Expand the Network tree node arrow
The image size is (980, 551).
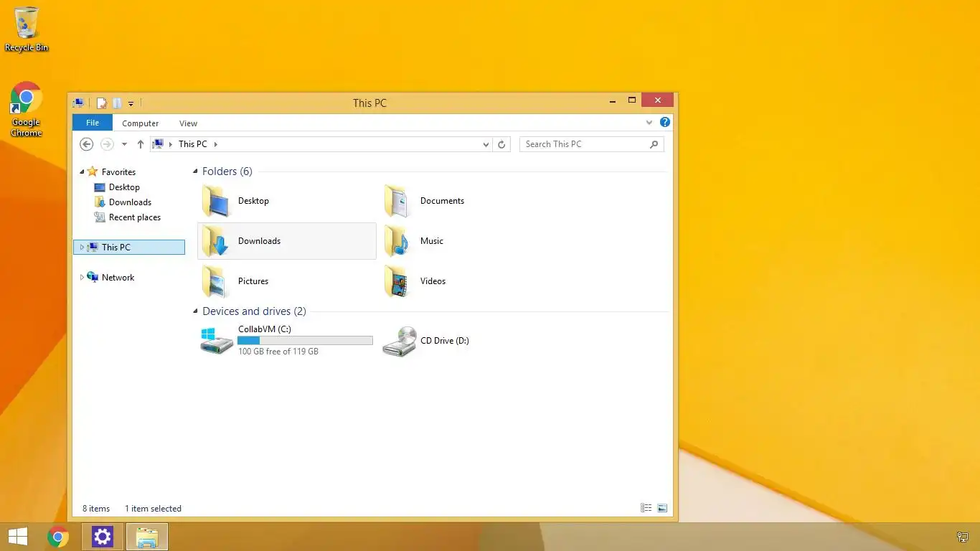pos(82,278)
